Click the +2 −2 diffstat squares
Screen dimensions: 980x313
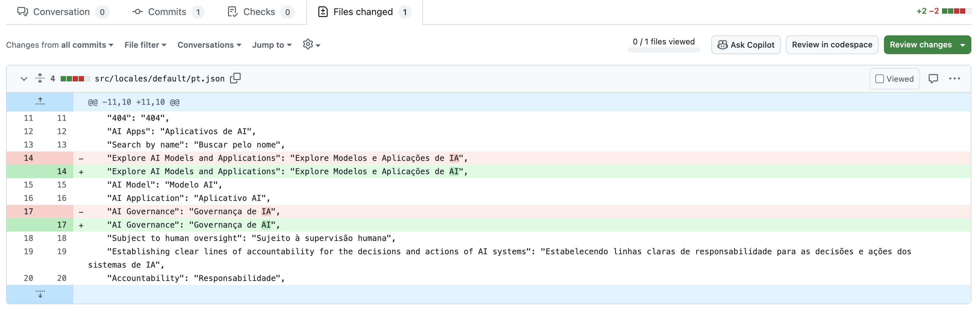tap(956, 11)
